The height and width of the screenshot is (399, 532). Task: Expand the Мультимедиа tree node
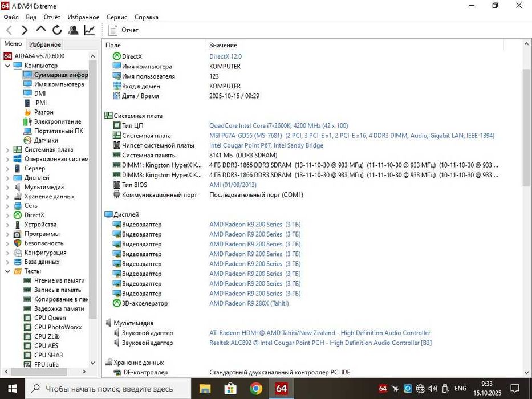7,187
